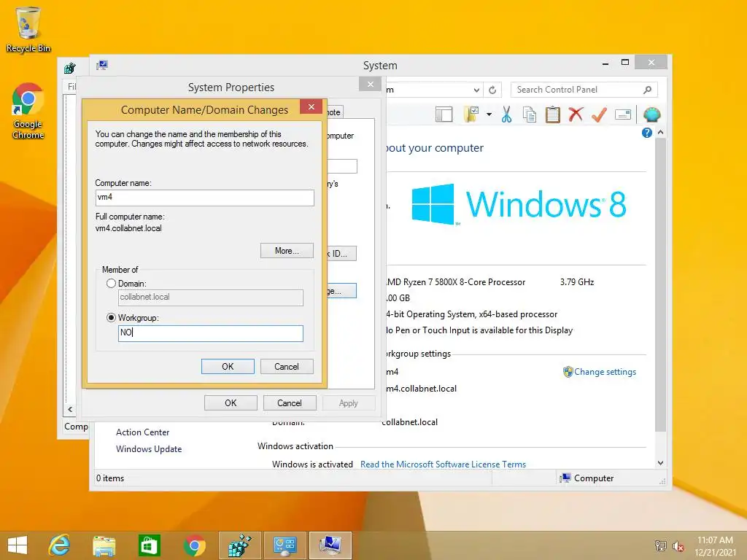Switch to System Properties taskbar button
This screenshot has width=747, height=560.
tap(330, 545)
